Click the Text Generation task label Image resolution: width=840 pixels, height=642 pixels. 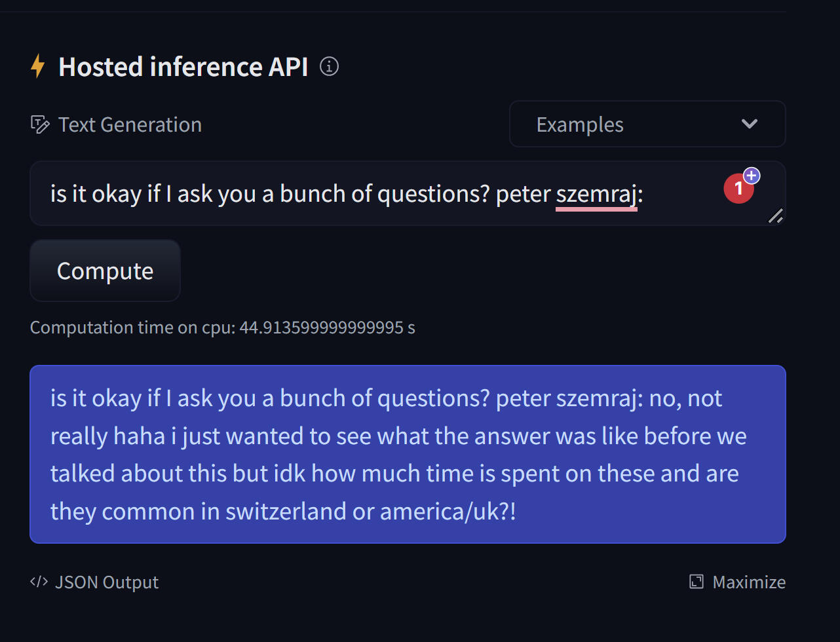130,124
